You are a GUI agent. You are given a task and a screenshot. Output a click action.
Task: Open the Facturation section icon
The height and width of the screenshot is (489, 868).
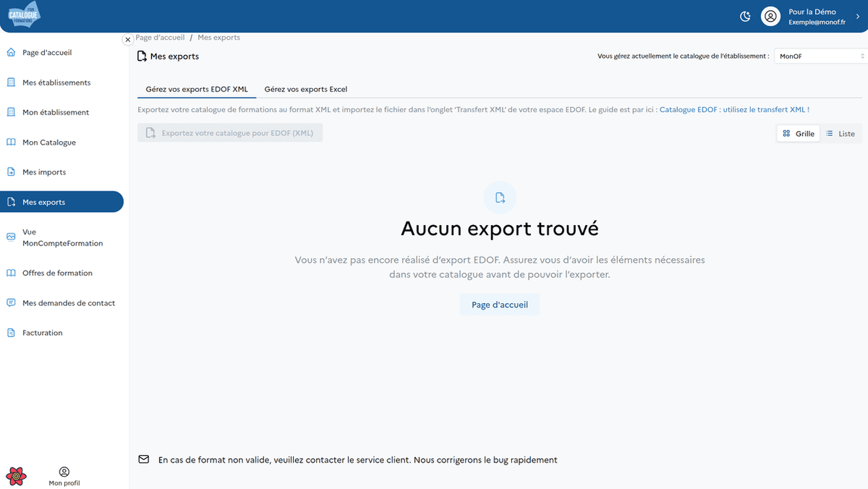click(x=10, y=332)
